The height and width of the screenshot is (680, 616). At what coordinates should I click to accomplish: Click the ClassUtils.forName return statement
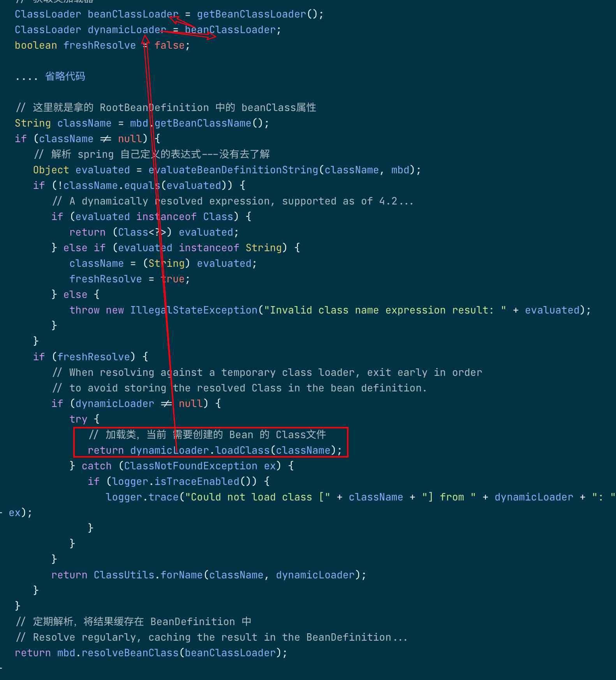click(x=209, y=575)
